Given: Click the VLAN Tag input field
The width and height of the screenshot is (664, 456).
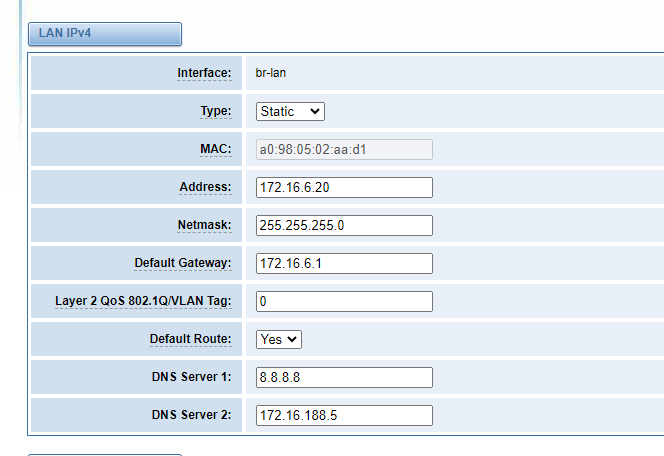Looking at the screenshot, I should [344, 301].
